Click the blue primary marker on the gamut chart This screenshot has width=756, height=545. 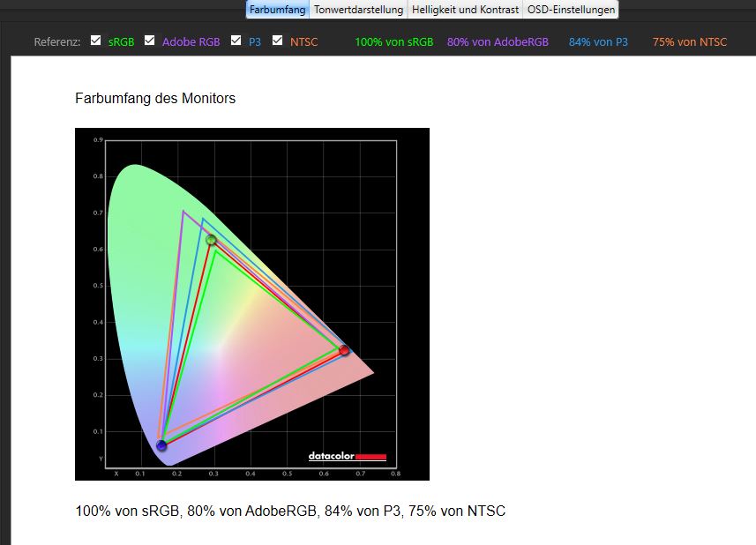click(x=161, y=445)
